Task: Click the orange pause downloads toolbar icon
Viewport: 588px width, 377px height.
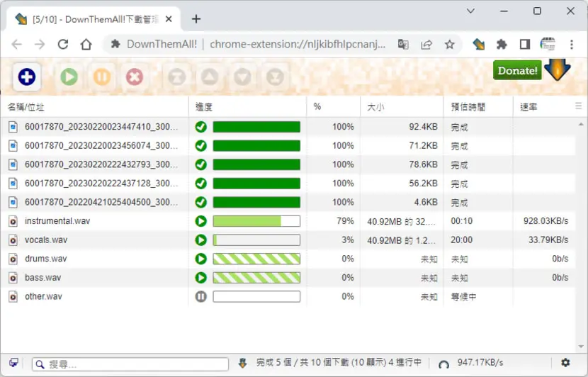Action: tap(101, 77)
